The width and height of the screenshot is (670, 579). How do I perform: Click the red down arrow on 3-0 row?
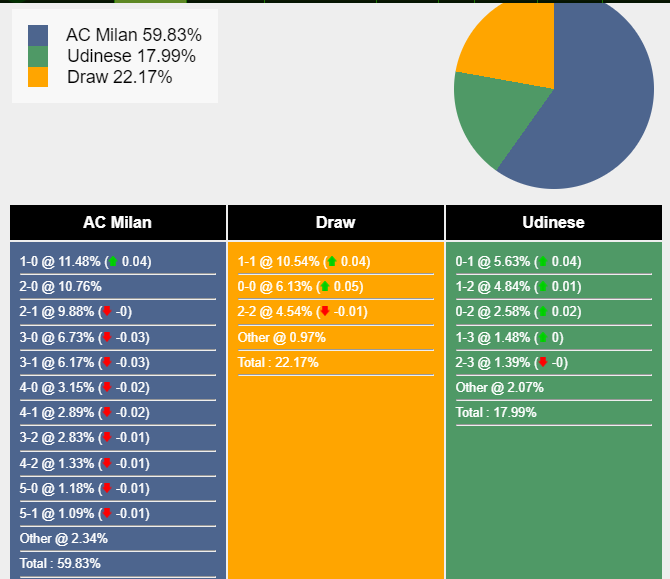(107, 337)
